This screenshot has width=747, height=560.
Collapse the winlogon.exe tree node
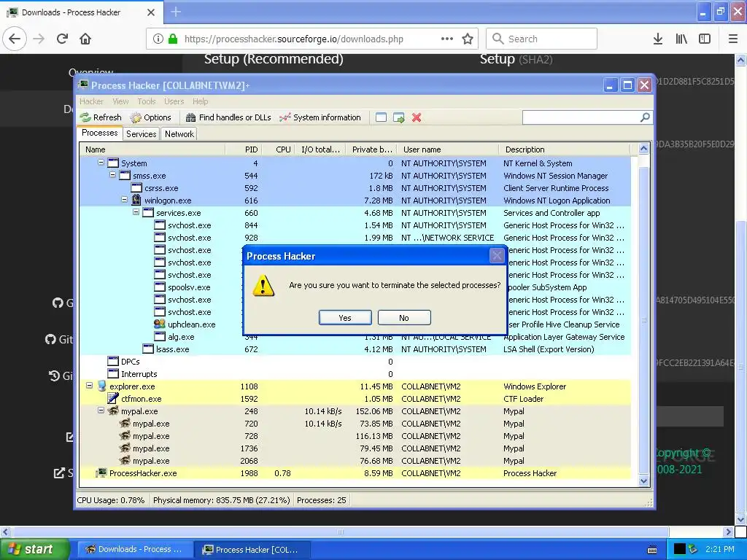click(x=124, y=200)
